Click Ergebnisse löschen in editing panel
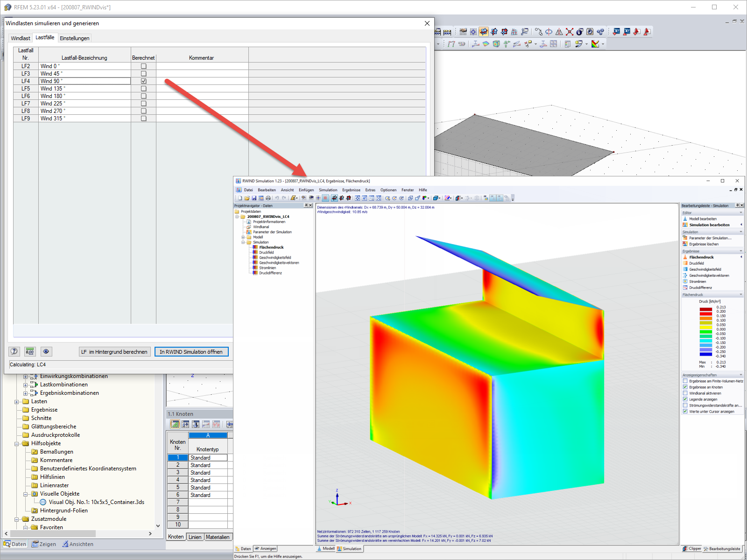 [704, 244]
